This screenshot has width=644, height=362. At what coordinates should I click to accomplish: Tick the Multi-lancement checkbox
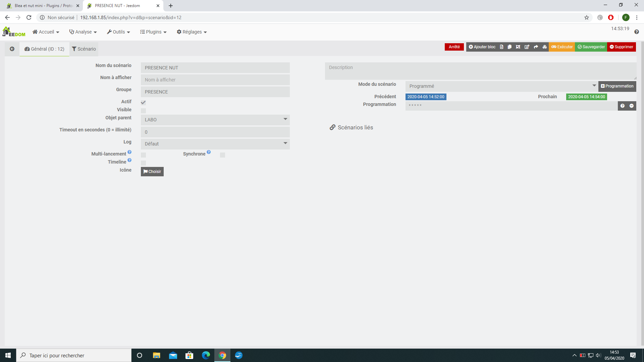[143, 155]
